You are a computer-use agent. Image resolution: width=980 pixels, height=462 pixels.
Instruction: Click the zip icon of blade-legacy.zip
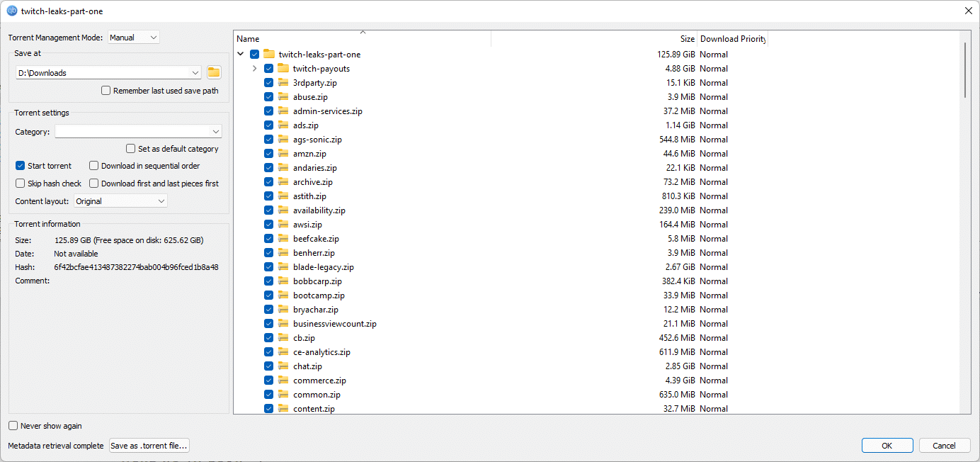pos(283,266)
